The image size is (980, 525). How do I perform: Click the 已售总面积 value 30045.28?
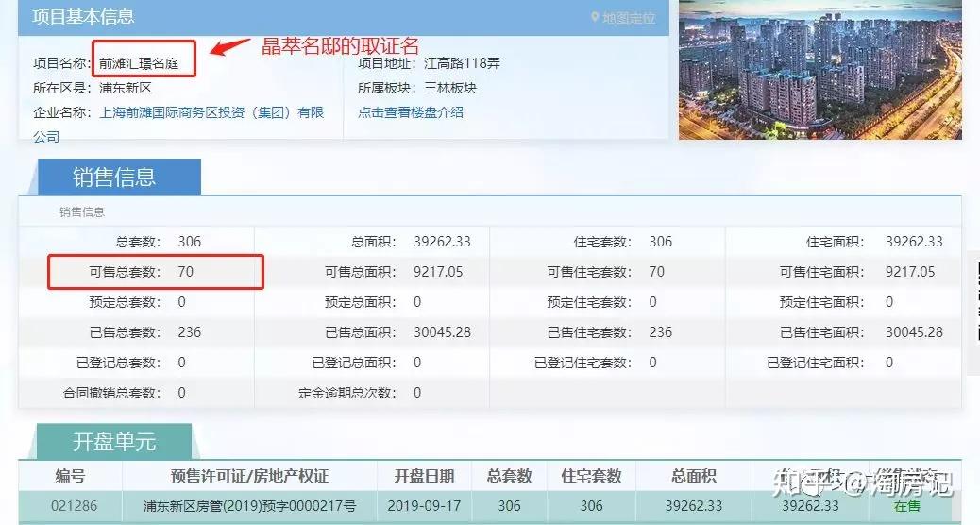(442, 332)
